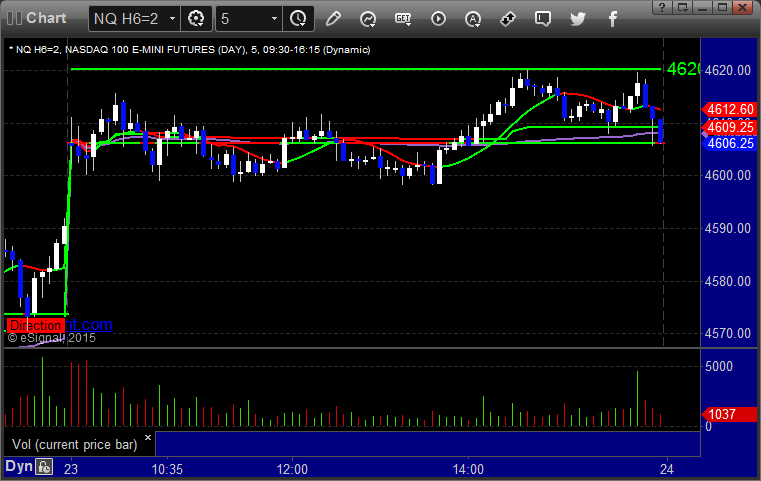Screen dimensions: 761x481
Task: Open the time template clock menu
Action: coord(298,19)
